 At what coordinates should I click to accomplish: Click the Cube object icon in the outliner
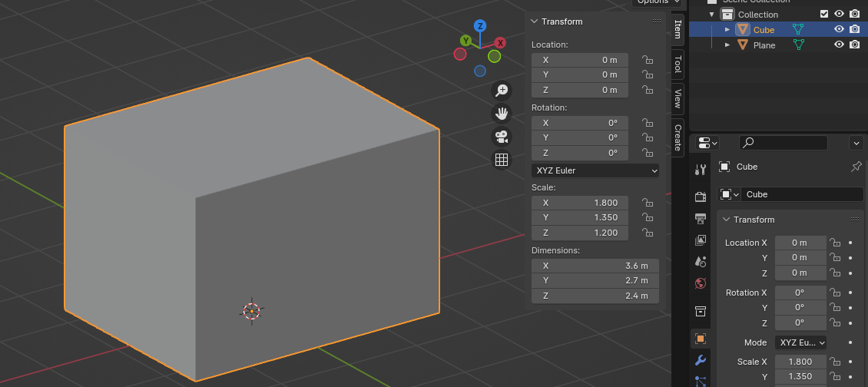click(x=743, y=29)
